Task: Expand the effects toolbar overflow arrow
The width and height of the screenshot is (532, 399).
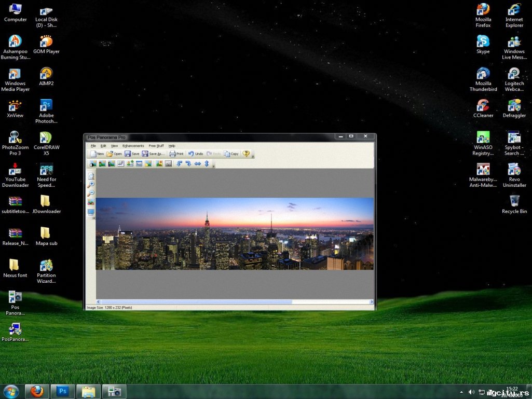Action: pos(213,166)
